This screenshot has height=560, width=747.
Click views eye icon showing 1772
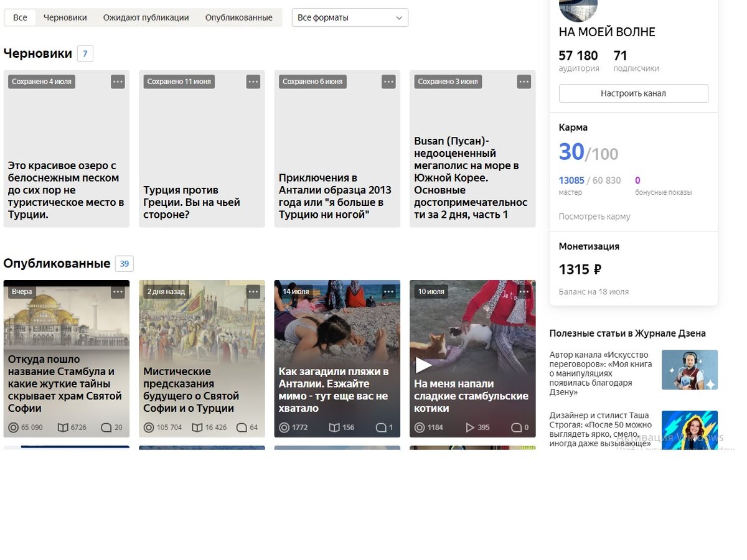tap(284, 427)
